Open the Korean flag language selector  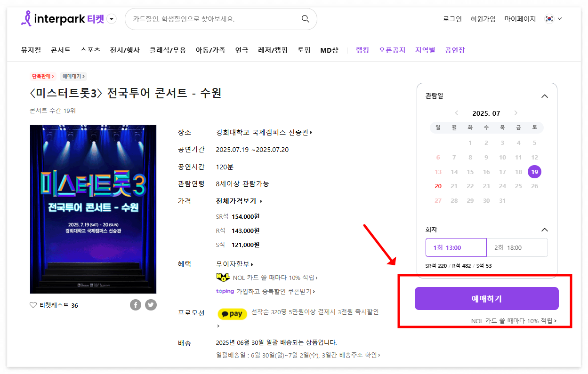click(554, 19)
